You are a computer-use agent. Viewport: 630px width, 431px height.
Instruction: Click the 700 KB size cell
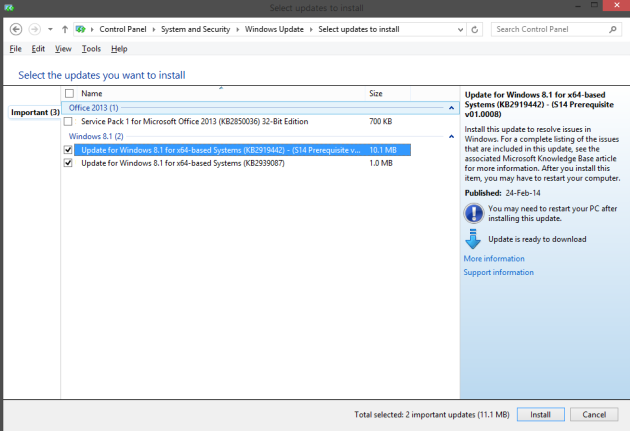pos(380,121)
